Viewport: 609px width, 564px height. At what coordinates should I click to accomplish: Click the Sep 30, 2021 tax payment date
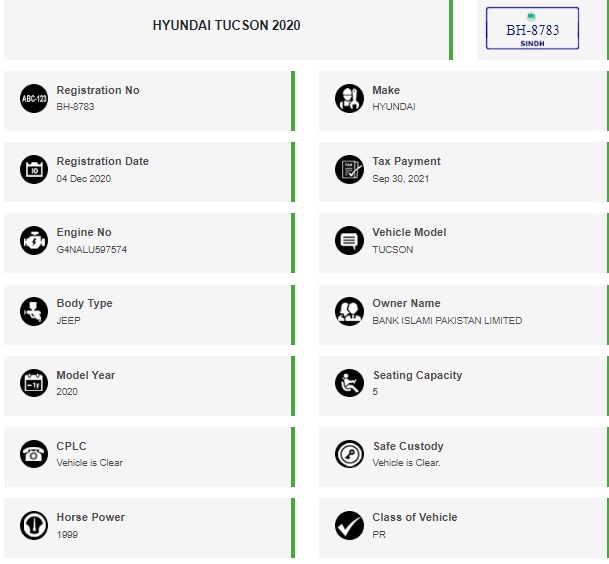click(x=400, y=179)
